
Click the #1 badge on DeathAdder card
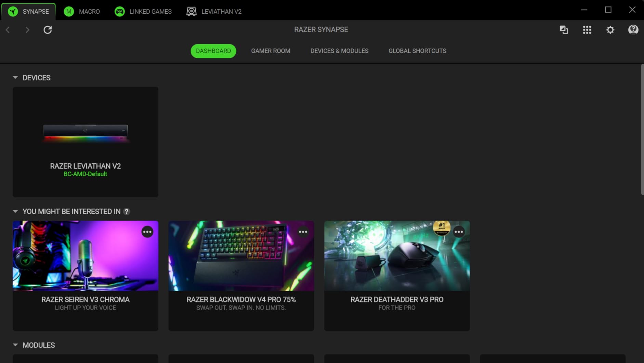coord(442,228)
